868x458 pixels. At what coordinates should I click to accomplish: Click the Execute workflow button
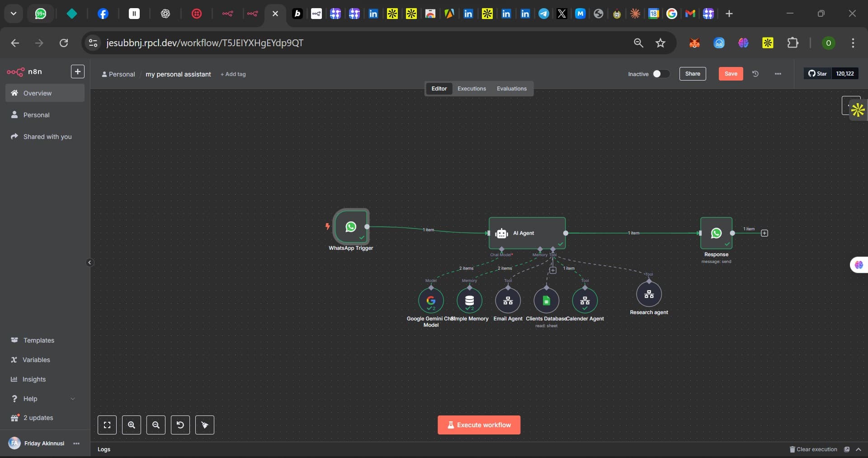479,425
